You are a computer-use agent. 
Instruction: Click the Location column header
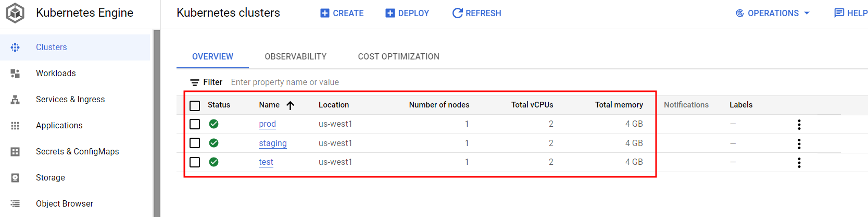(x=334, y=105)
